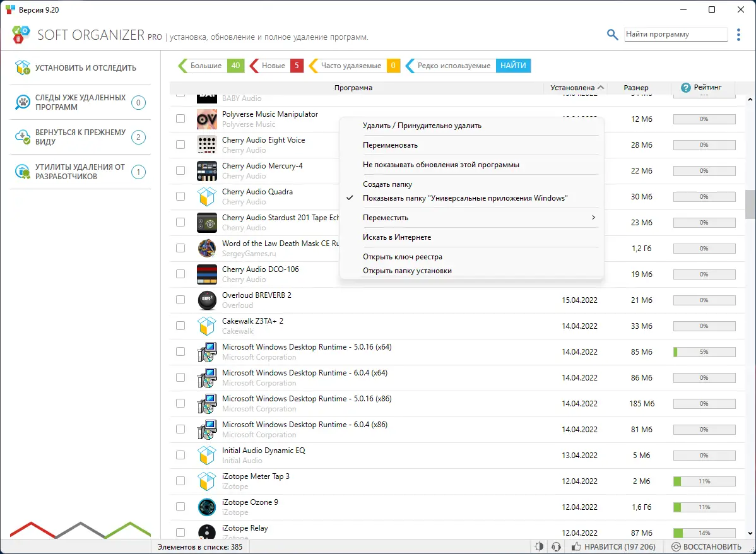Image resolution: width=756 pixels, height=554 pixels.
Task: Tick the iZotope Ozone 9 checkbox
Action: click(x=180, y=507)
